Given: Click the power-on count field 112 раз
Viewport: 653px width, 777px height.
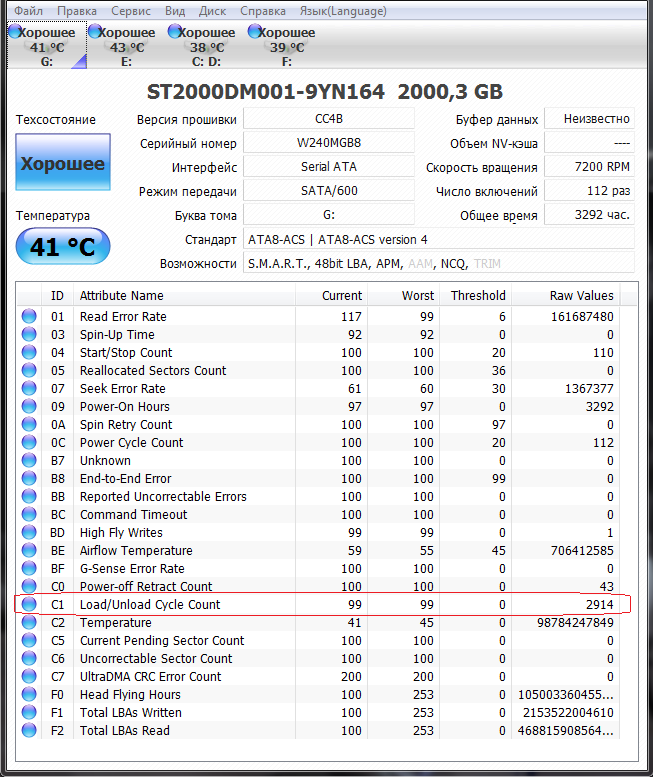Looking at the screenshot, I should tap(589, 191).
